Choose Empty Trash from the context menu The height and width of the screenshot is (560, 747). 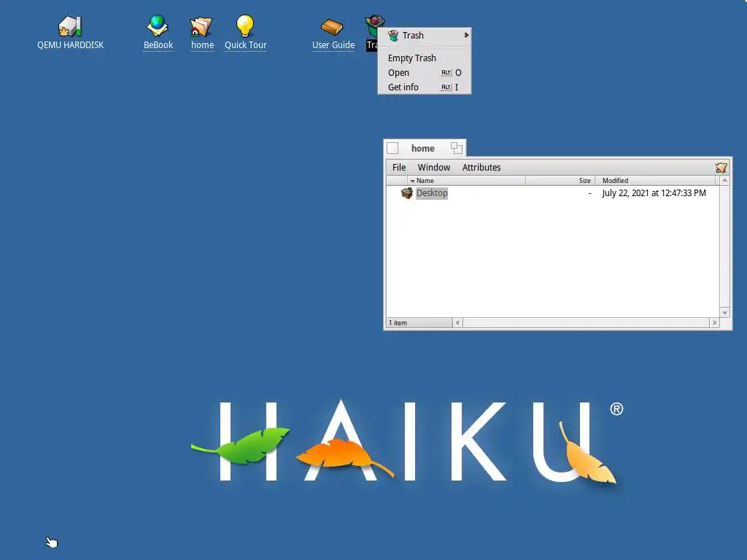click(x=425, y=58)
